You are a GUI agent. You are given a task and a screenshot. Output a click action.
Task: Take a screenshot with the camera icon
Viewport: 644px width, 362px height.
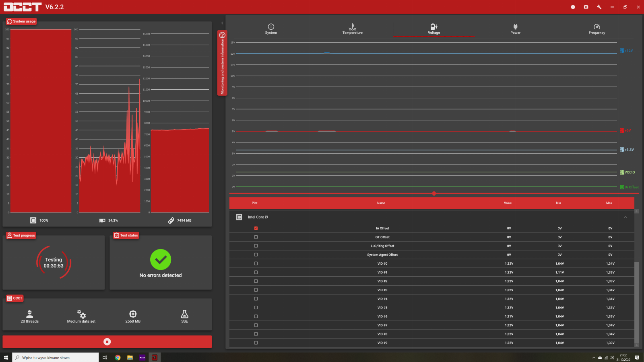tap(586, 7)
